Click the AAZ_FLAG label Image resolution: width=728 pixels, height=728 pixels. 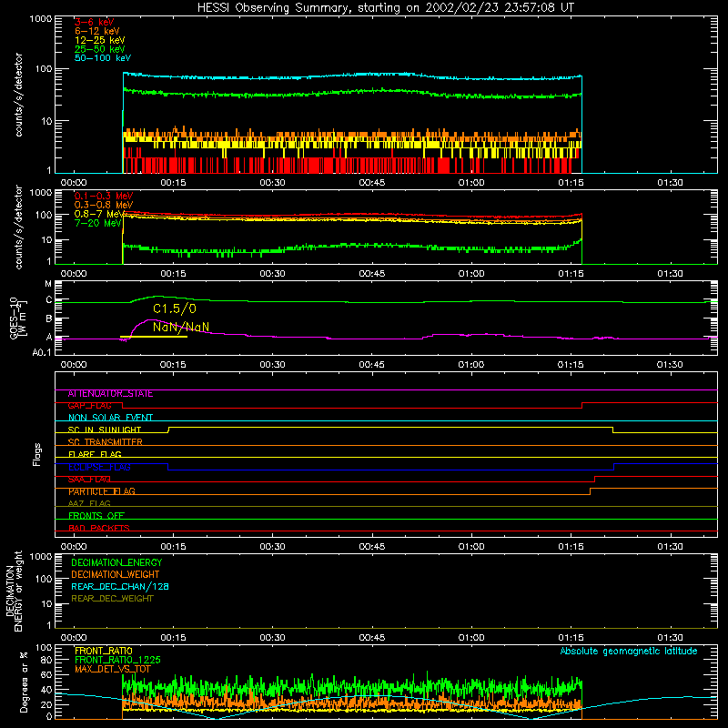coord(89,504)
